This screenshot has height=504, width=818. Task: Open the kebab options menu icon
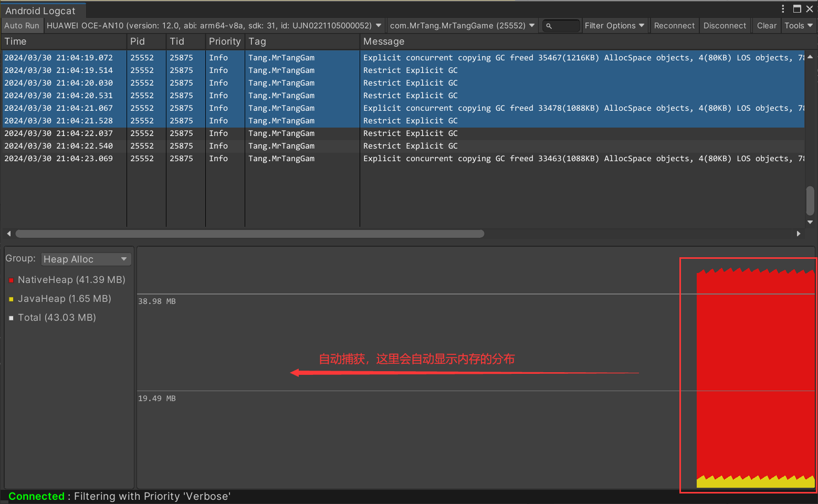coord(783,9)
